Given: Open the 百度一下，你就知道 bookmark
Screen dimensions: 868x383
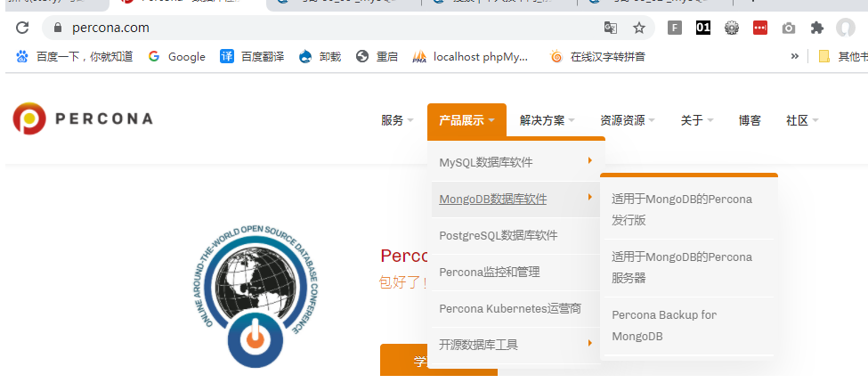Looking at the screenshot, I should point(75,56).
